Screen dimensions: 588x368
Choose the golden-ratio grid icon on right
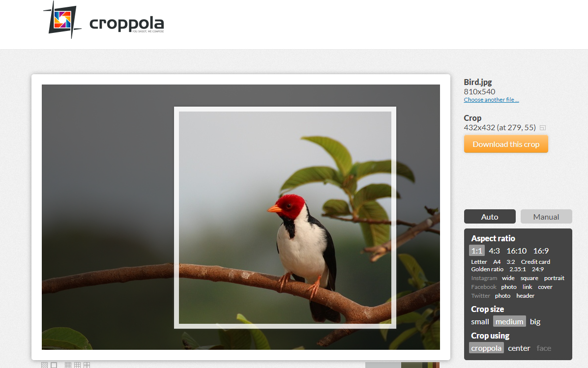(x=87, y=365)
